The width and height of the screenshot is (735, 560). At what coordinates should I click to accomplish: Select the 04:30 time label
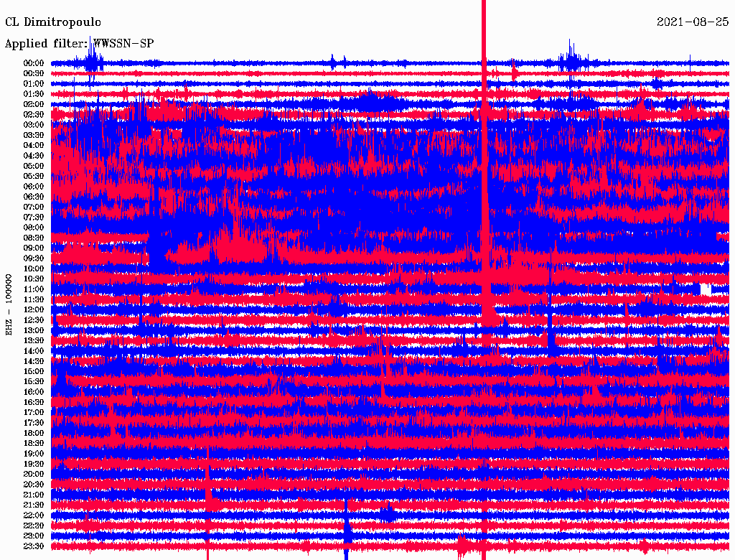(34, 155)
